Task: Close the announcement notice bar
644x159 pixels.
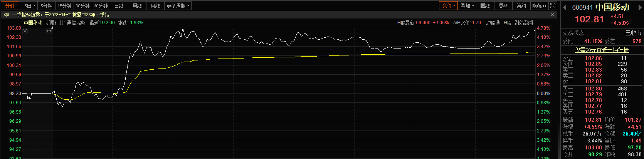Action: (552, 15)
